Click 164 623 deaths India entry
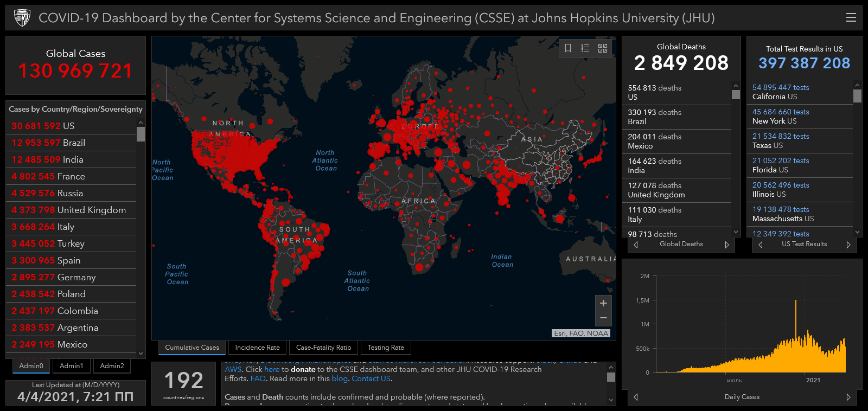This screenshot has width=868, height=411. (x=677, y=166)
